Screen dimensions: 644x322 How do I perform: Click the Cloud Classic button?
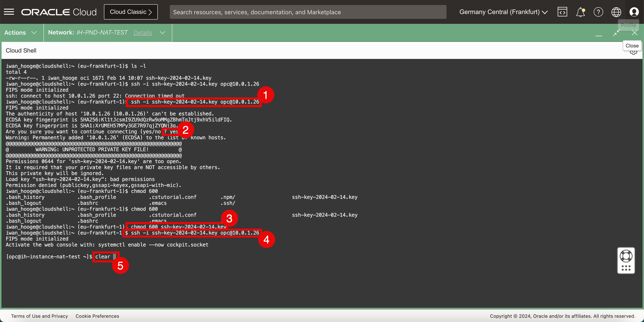131,12
